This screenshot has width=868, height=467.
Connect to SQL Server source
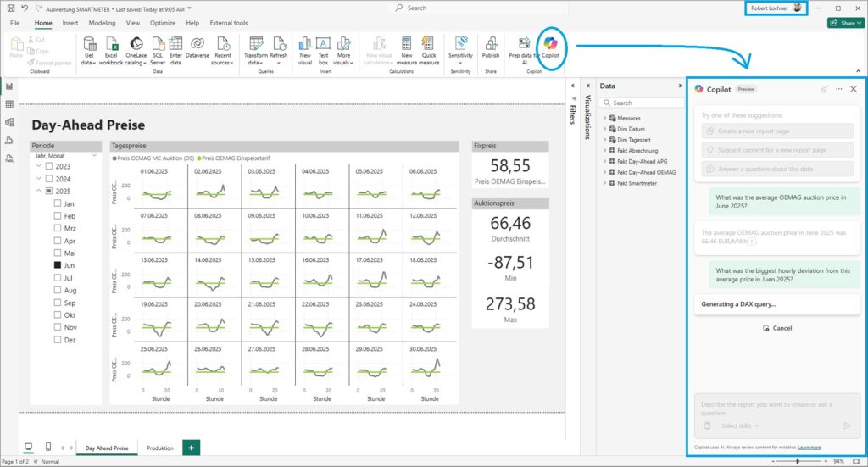tap(158, 50)
